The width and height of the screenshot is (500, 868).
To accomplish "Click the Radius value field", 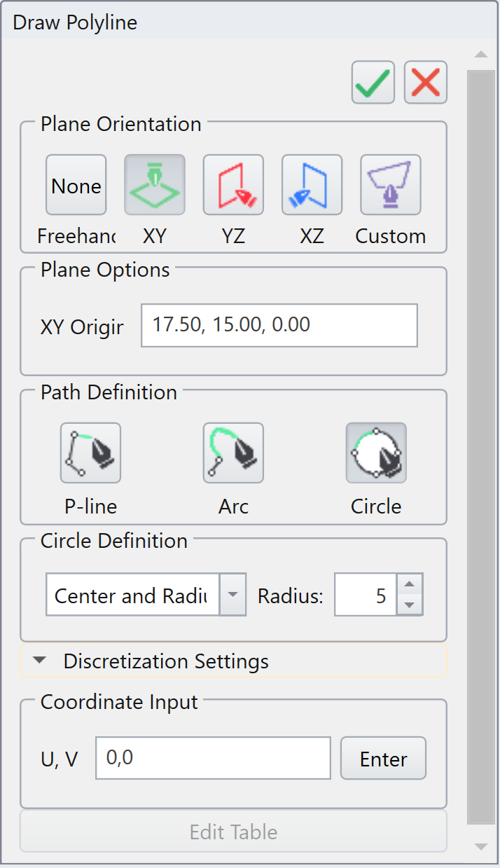I will pyautogui.click(x=366, y=595).
